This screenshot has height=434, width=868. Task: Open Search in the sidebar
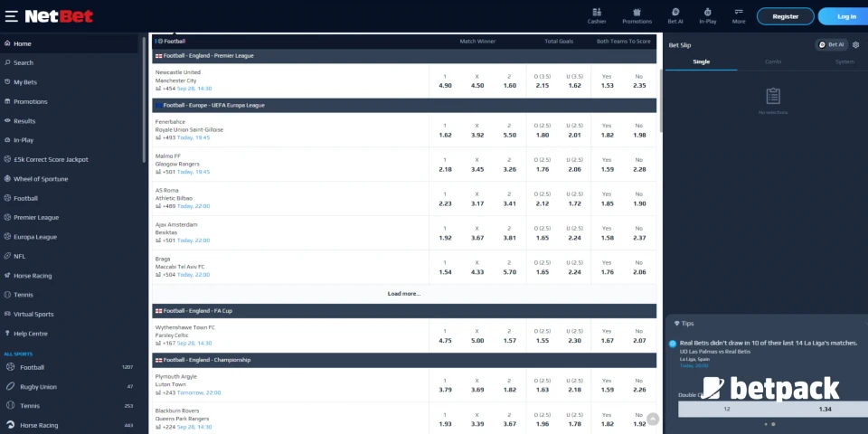(x=69, y=63)
